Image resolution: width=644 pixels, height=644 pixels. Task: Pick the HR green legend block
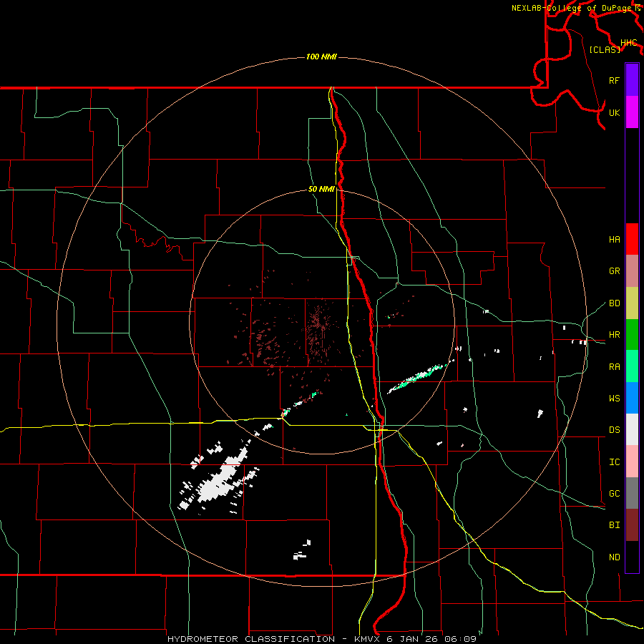tap(632, 335)
